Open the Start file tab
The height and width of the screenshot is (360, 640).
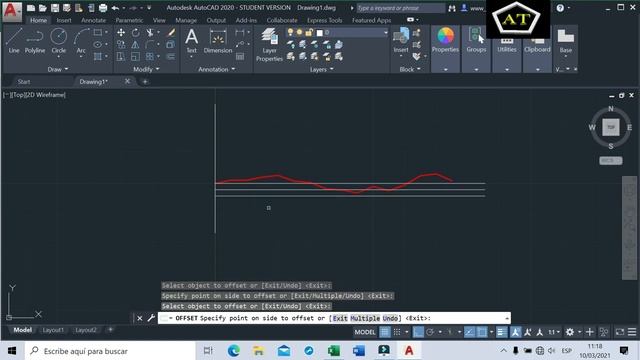24,82
